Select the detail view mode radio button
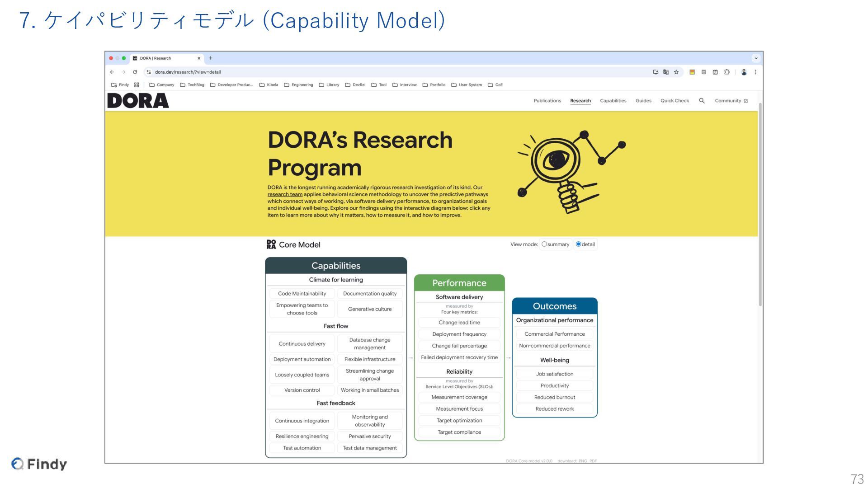Viewport: 868px width, 488px height. click(x=578, y=244)
